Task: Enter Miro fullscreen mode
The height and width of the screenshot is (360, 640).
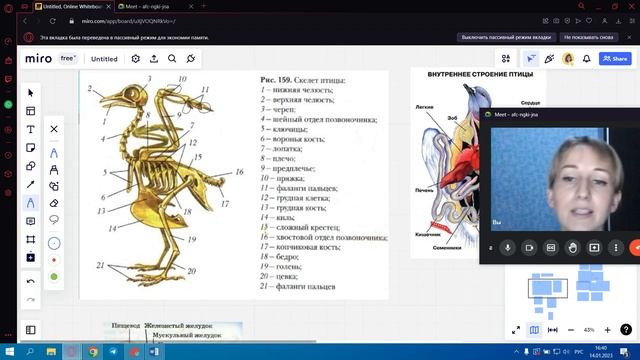Action: pos(516,330)
